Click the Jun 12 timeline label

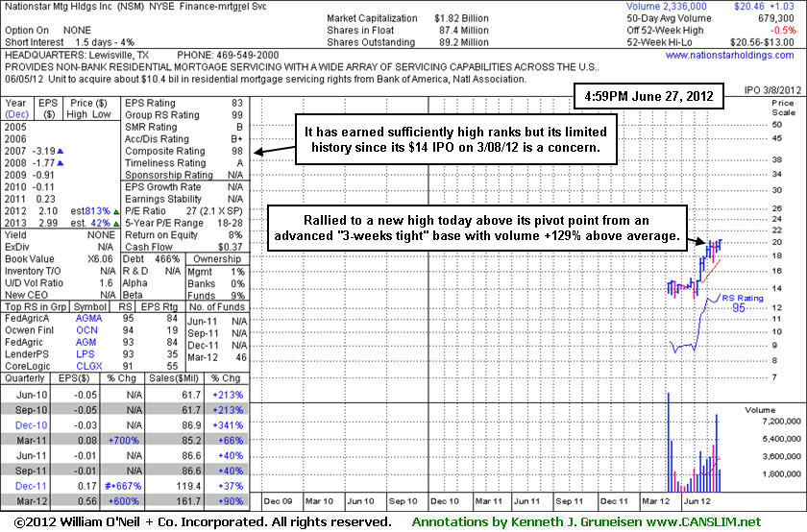point(697,501)
